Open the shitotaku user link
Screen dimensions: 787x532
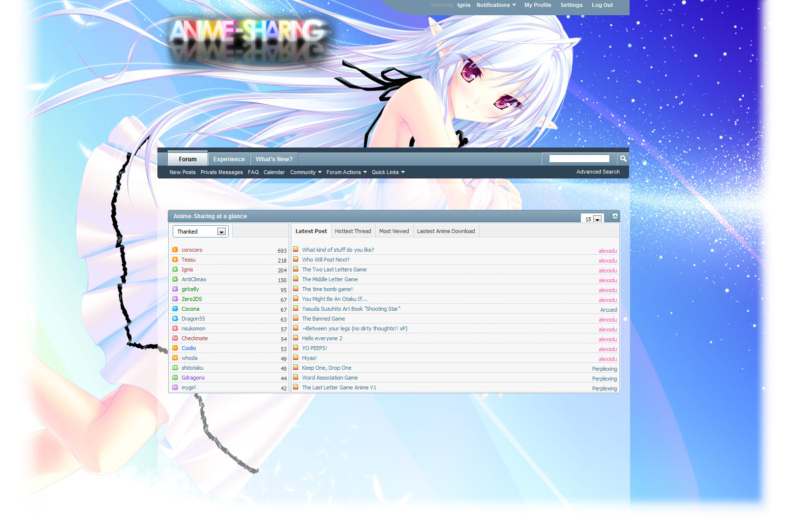(192, 368)
